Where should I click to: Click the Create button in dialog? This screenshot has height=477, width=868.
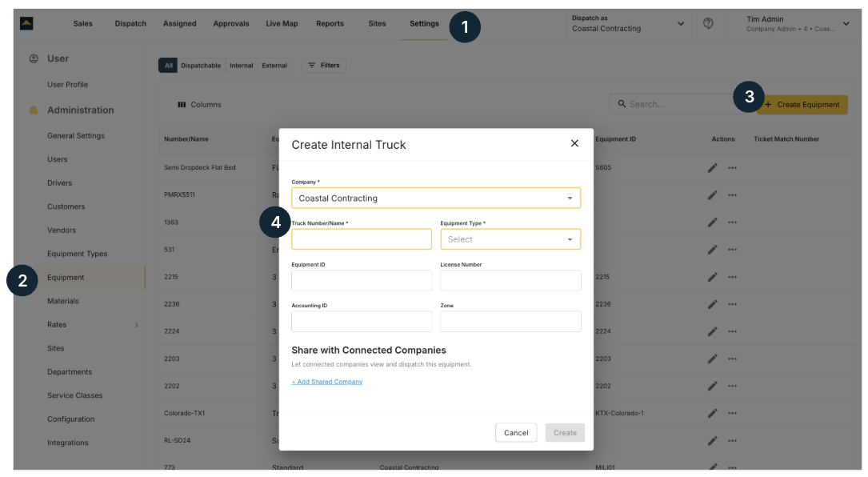565,433
